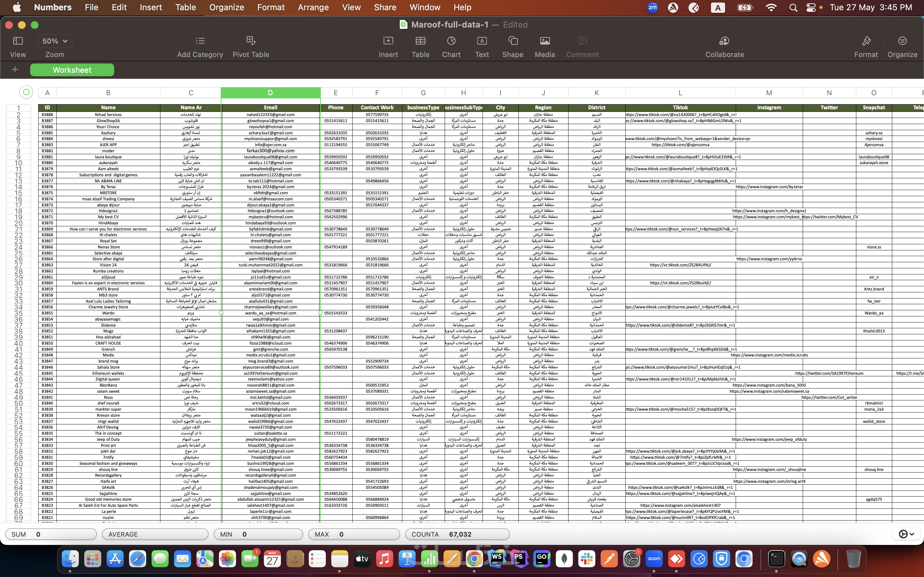Image resolution: width=924 pixels, height=577 pixels.
Task: Open macOS Control Center in the menu bar
Action: (x=811, y=7)
